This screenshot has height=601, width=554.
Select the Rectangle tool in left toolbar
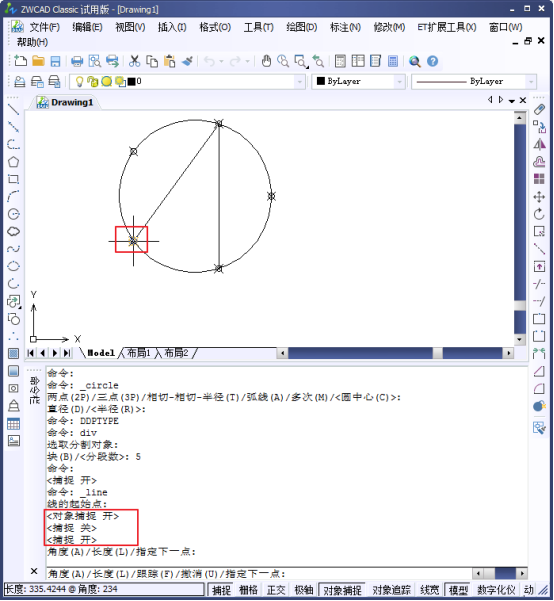pyautogui.click(x=13, y=179)
